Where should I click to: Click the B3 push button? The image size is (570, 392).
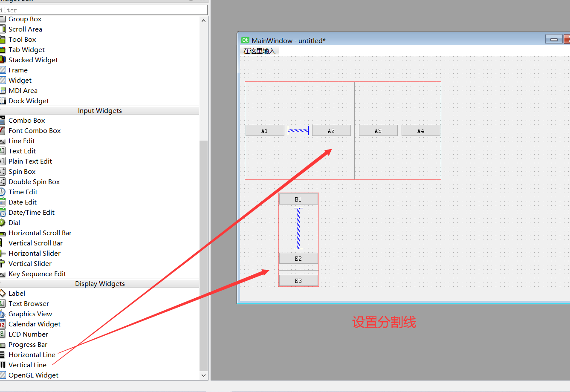tap(298, 280)
